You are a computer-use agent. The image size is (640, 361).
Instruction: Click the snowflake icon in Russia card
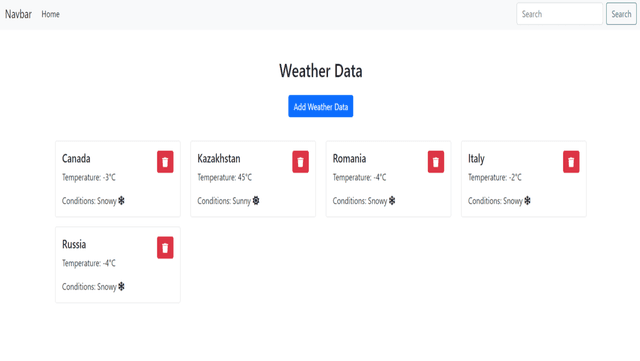[x=121, y=286]
